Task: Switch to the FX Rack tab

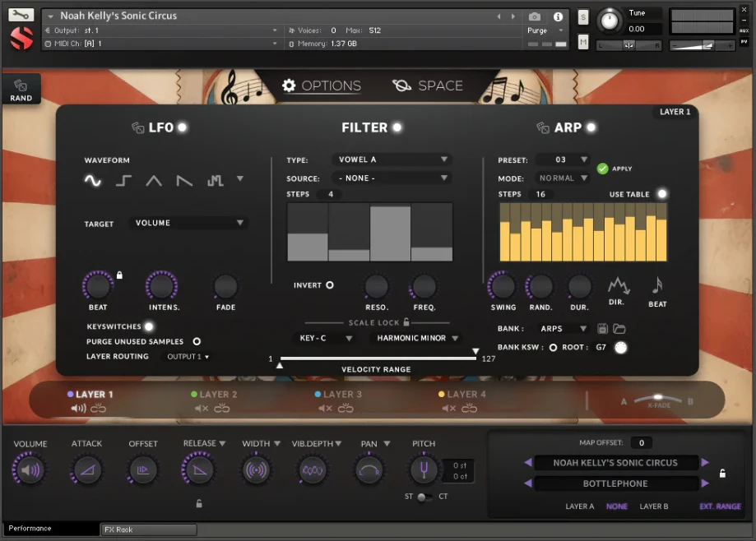Action: coord(149,529)
